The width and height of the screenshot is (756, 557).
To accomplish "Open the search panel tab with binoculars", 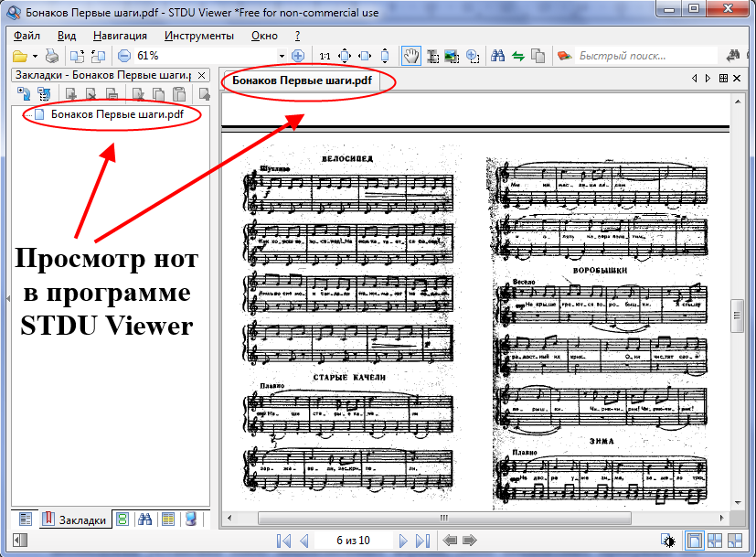I will pos(144,520).
